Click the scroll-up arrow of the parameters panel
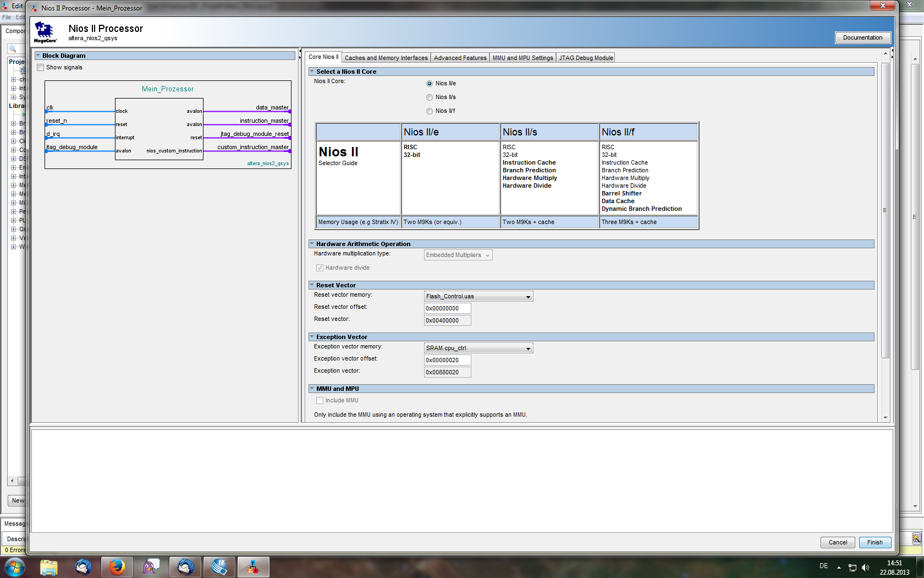Image resolution: width=924 pixels, height=578 pixels. (886, 53)
